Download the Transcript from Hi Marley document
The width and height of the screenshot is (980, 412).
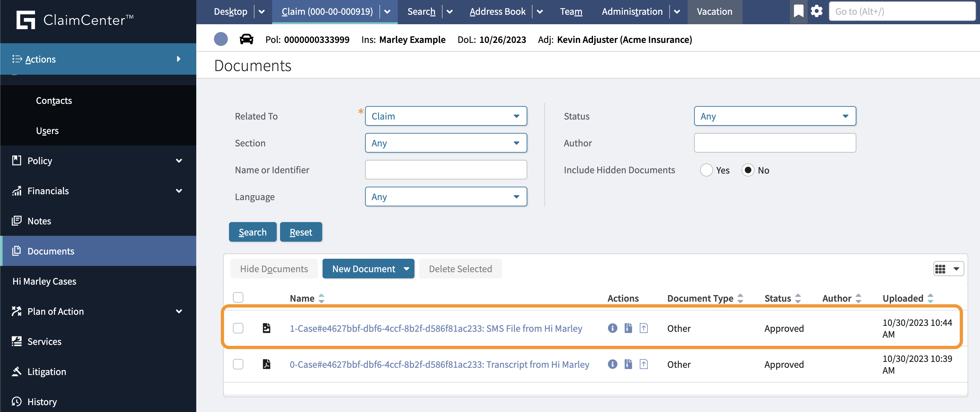[628, 364]
